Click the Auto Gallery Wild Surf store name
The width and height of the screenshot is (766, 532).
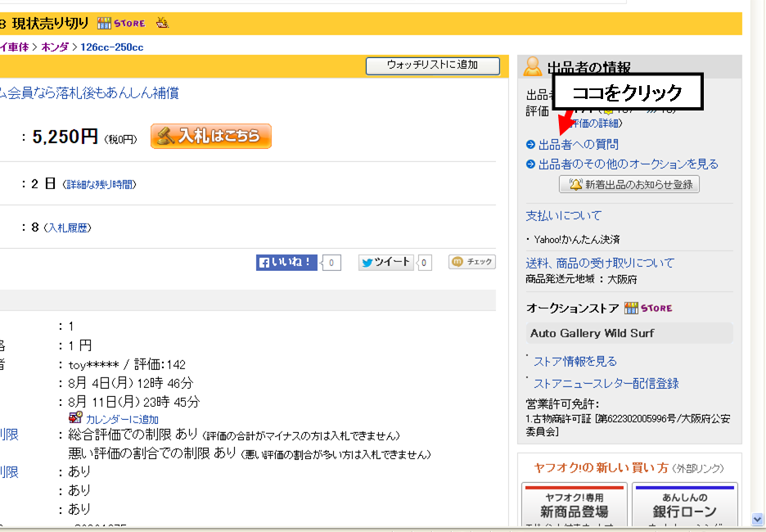click(x=592, y=333)
